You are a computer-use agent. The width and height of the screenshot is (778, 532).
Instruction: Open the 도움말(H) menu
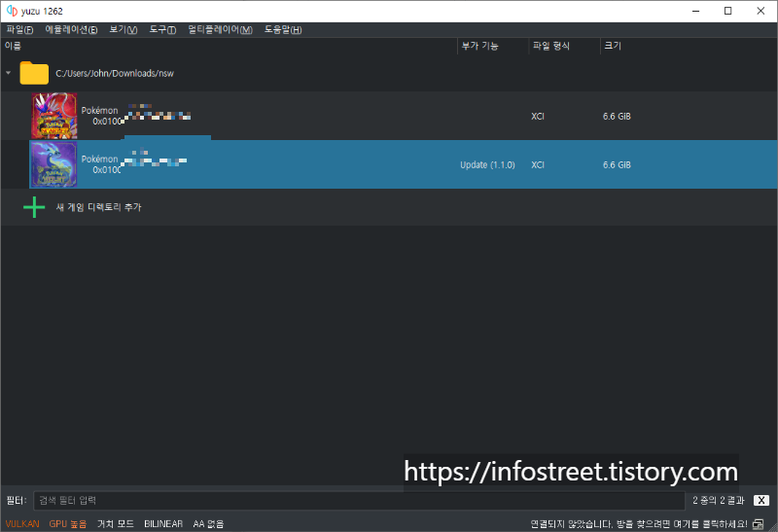pyautogui.click(x=283, y=30)
